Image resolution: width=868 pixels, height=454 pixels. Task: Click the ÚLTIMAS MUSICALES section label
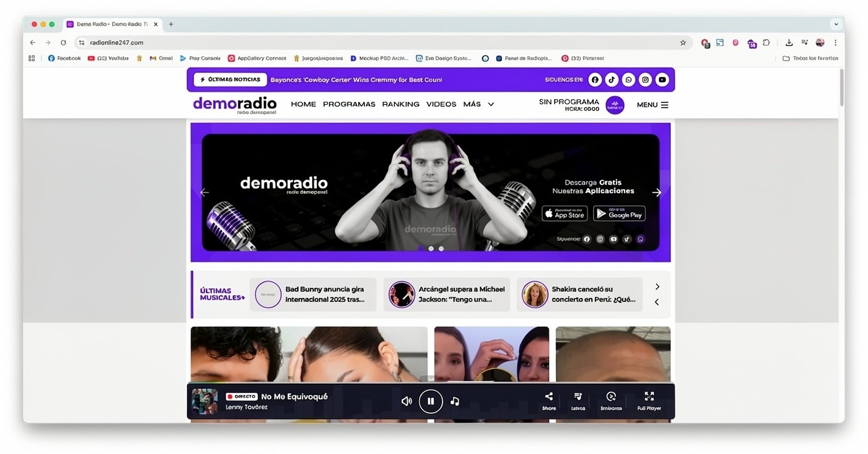click(222, 294)
